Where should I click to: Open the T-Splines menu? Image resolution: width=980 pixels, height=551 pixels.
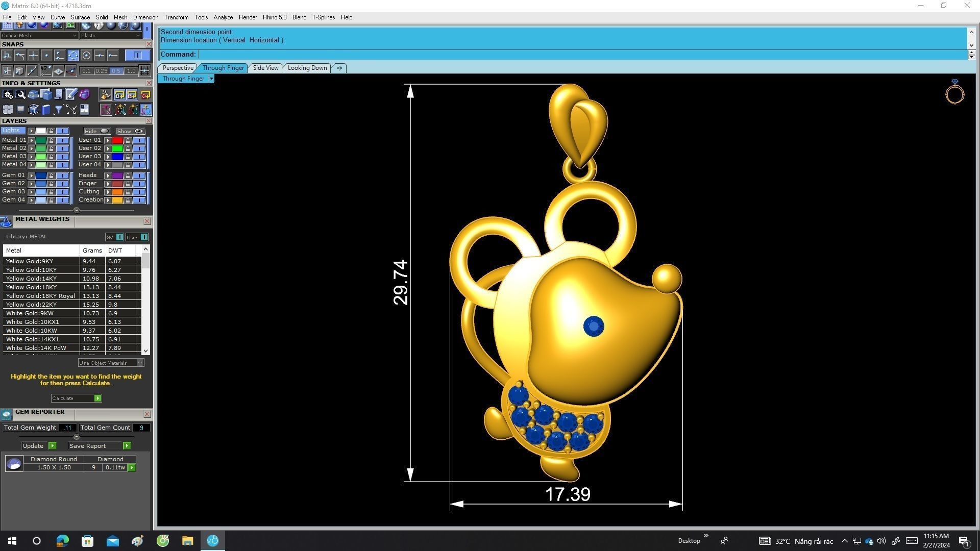324,17
